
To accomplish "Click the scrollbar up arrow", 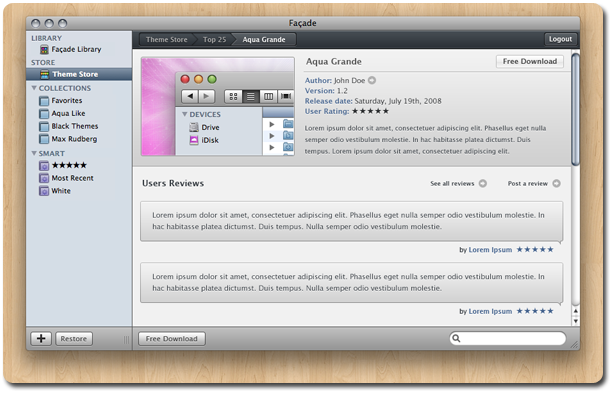I will coord(576,311).
